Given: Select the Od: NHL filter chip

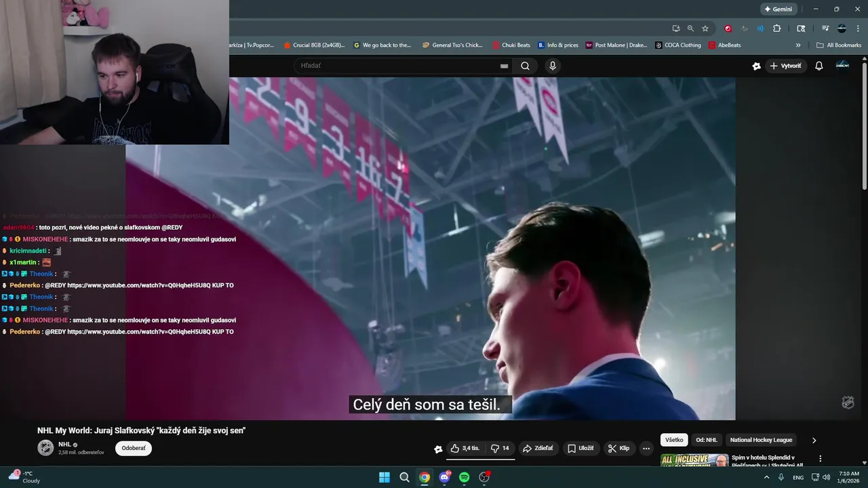Looking at the screenshot, I should click(707, 440).
